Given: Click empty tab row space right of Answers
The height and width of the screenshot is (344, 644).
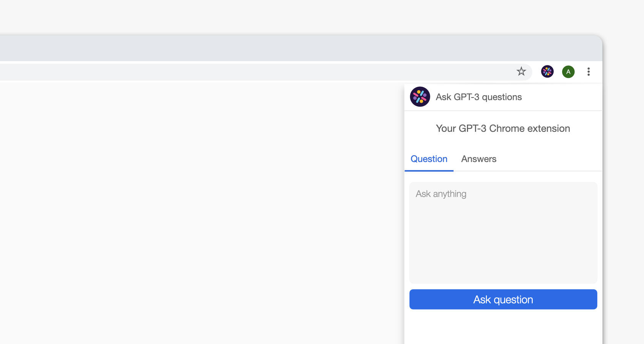Looking at the screenshot, I should pos(551,159).
